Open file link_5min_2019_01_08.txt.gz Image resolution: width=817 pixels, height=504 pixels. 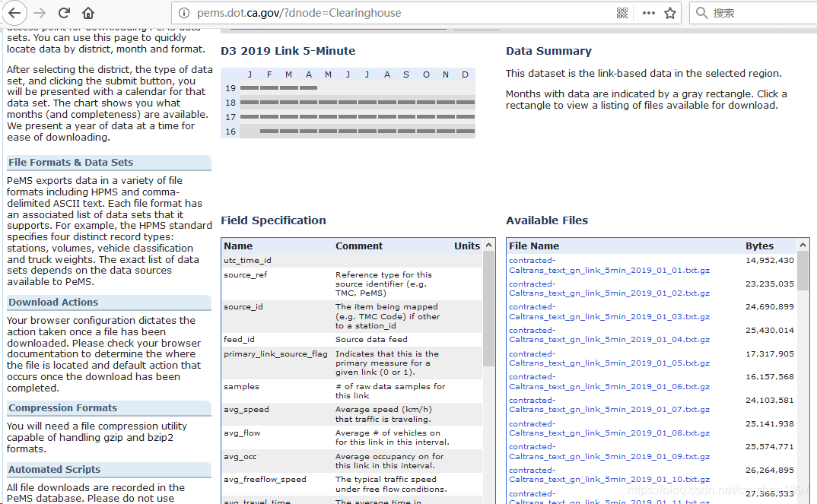pos(609,428)
